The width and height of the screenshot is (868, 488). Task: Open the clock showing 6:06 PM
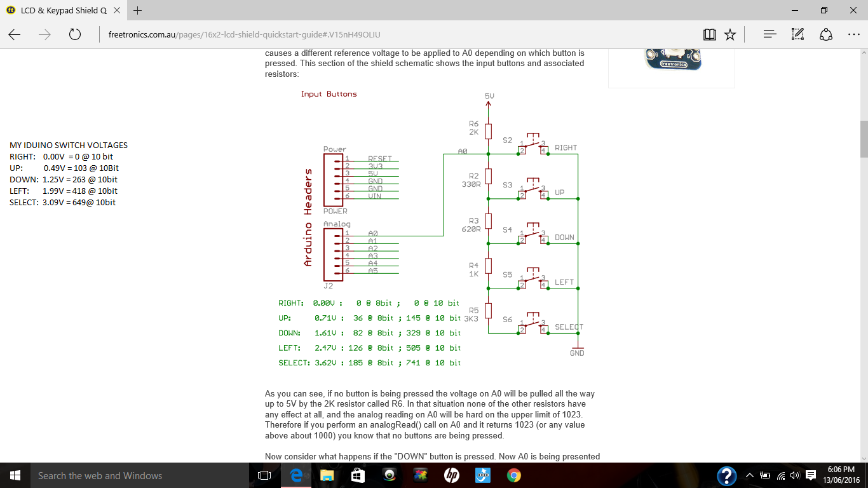coord(841,475)
